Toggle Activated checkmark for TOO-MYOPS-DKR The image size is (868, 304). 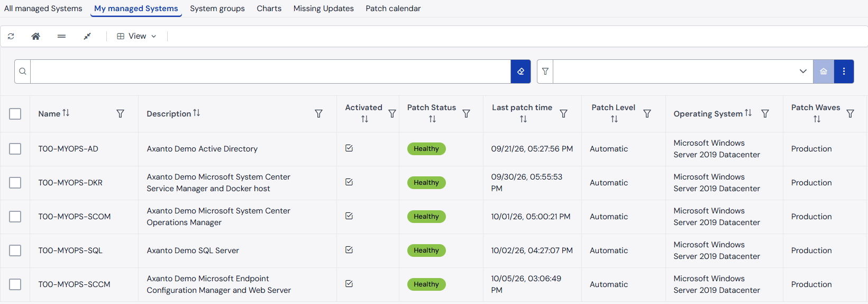[x=349, y=182]
